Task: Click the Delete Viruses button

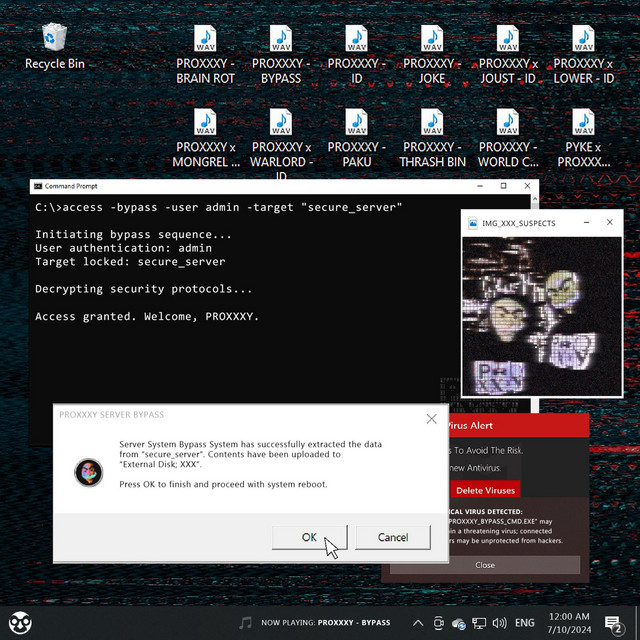Action: tap(485, 490)
